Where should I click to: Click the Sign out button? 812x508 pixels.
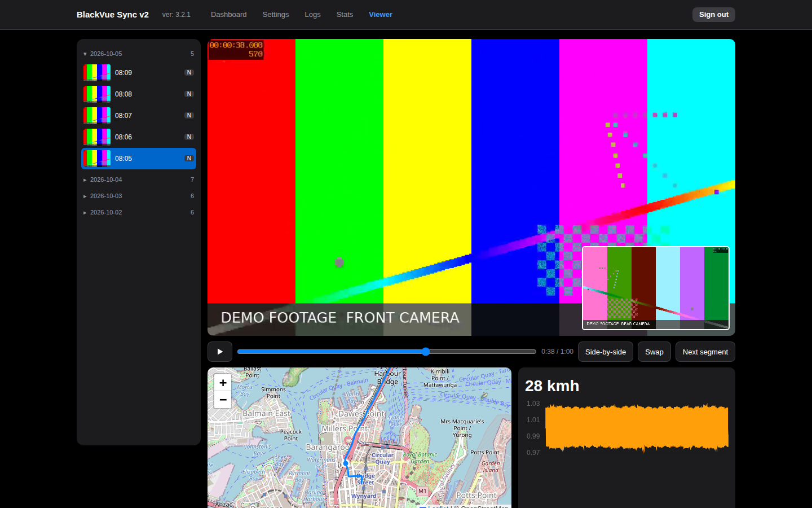pyautogui.click(x=713, y=15)
